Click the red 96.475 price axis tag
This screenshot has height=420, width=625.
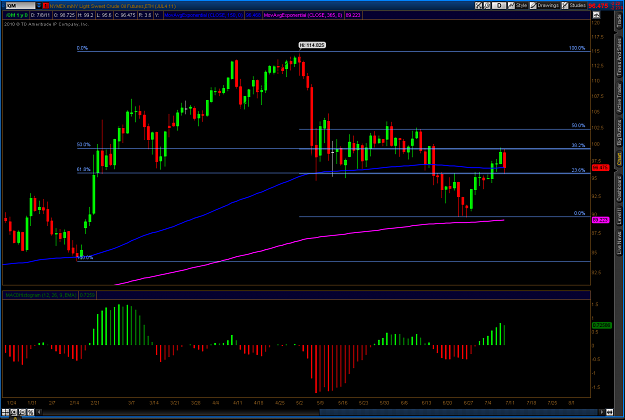(x=601, y=168)
